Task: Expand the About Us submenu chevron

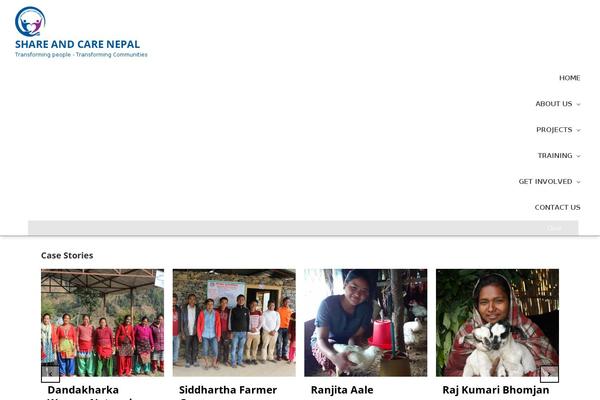Action: pyautogui.click(x=578, y=104)
